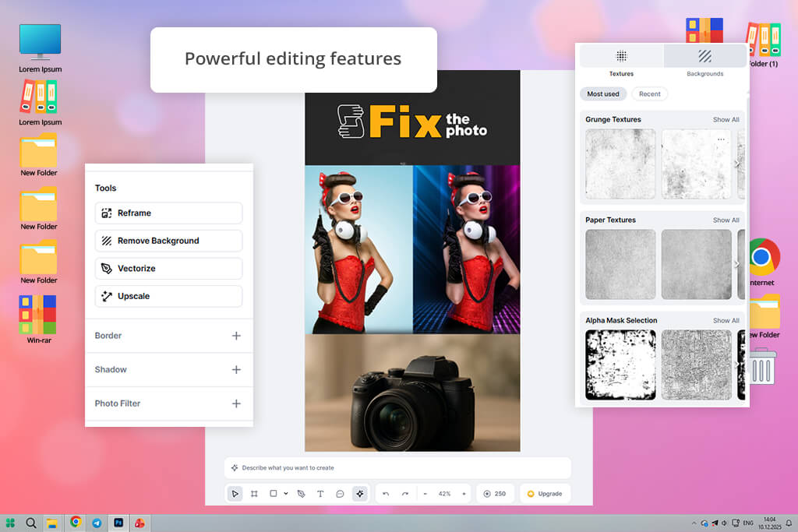This screenshot has height=532, width=798.
Task: Select the neon background pin-up photo
Action: (x=467, y=249)
